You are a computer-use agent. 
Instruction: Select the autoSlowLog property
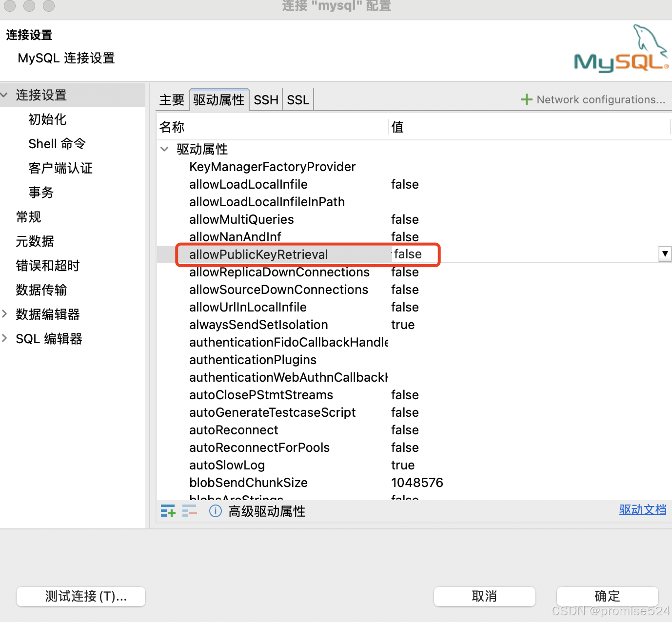tap(227, 465)
